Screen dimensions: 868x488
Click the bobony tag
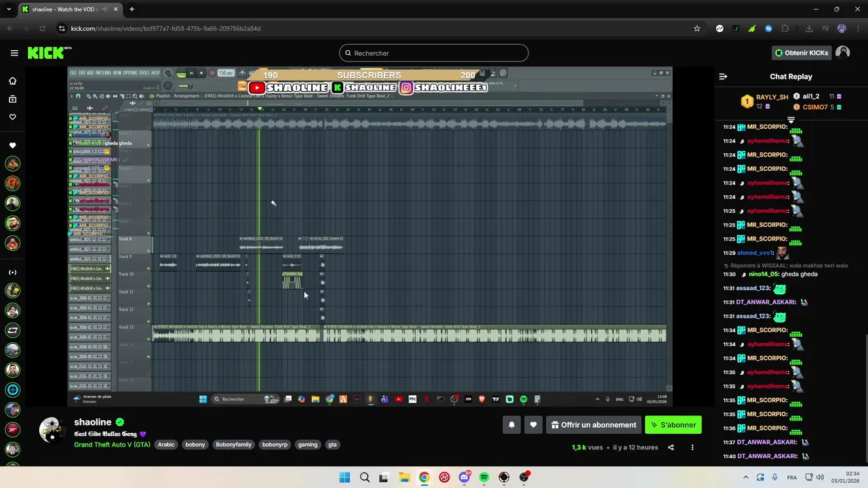(195, 445)
